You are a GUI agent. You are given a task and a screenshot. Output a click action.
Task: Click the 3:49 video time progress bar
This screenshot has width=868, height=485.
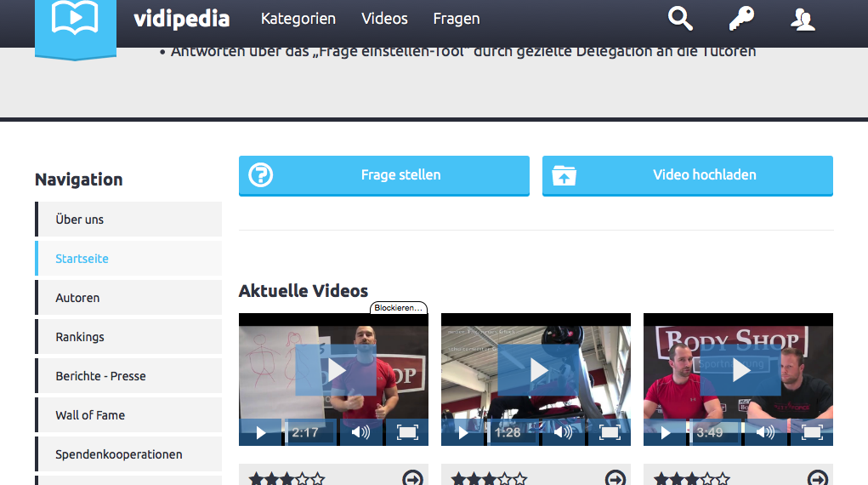coord(715,433)
